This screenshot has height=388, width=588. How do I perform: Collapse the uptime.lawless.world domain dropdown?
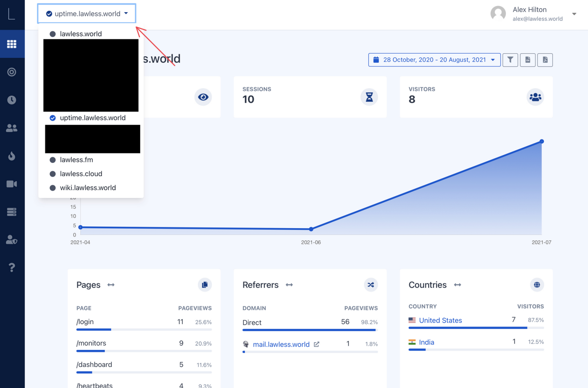point(87,14)
